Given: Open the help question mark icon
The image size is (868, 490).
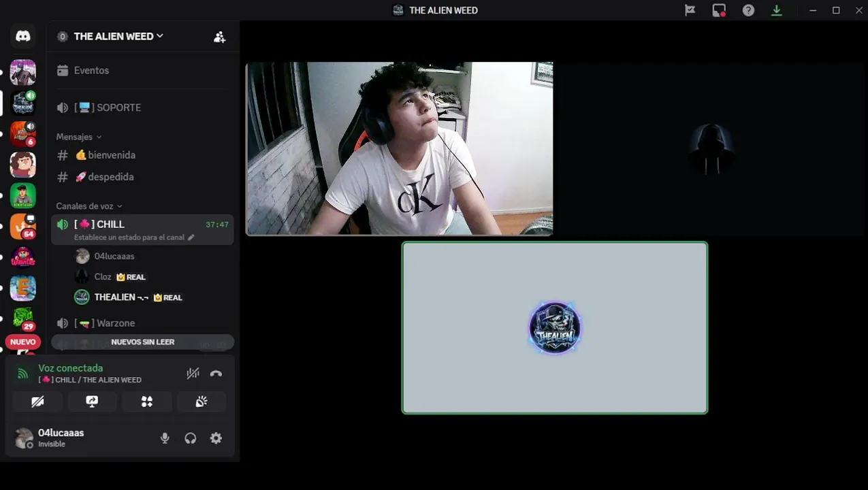Looking at the screenshot, I should click(x=748, y=10).
